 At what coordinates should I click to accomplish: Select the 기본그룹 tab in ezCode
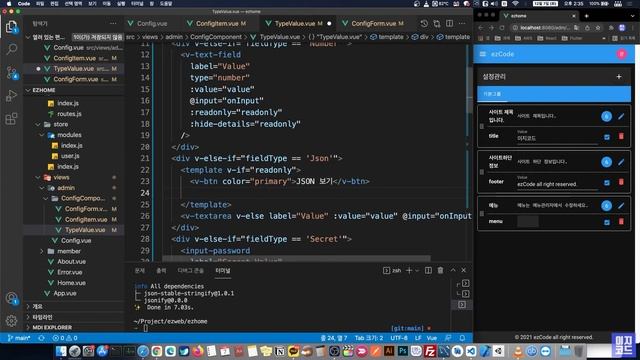[x=492, y=94]
